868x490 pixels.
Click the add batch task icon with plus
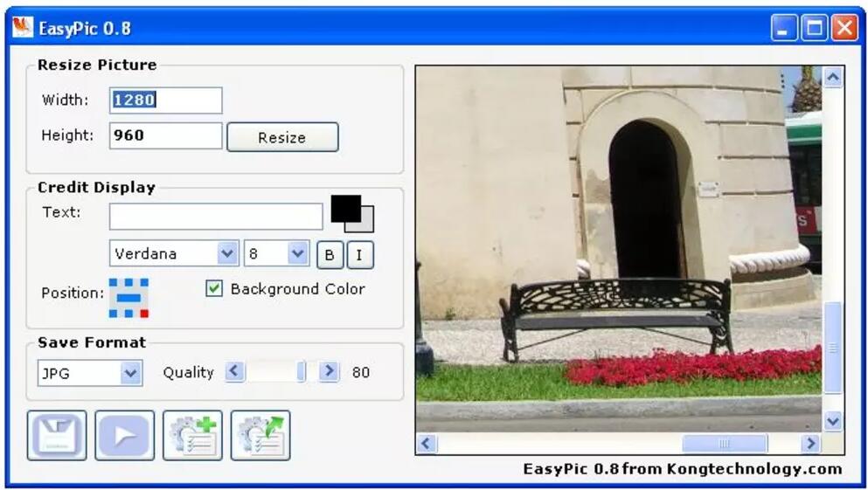click(192, 435)
